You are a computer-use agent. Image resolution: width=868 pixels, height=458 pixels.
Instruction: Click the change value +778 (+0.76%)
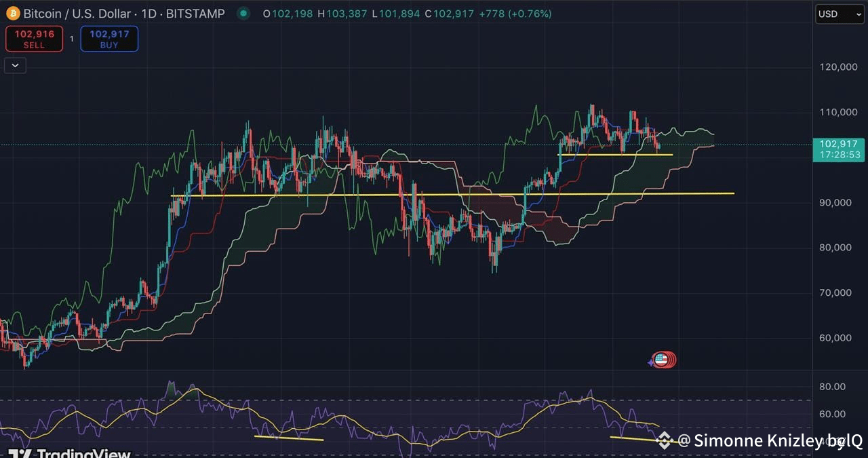[515, 14]
